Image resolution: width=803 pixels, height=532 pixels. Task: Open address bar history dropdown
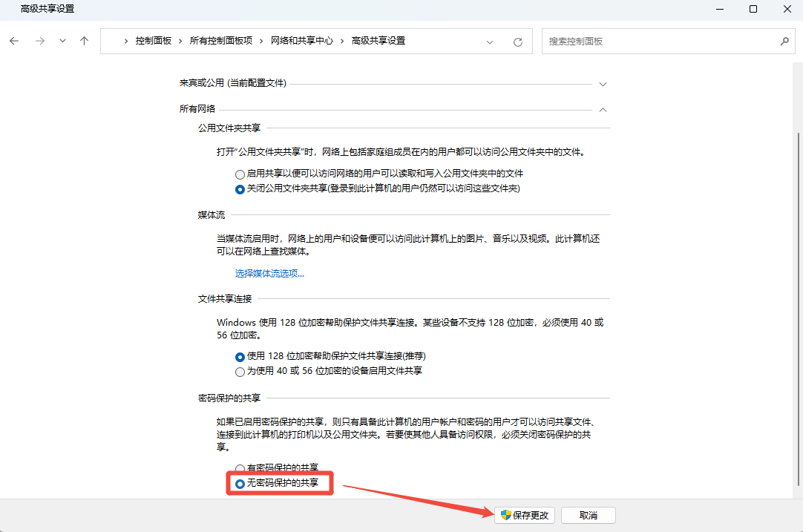490,42
